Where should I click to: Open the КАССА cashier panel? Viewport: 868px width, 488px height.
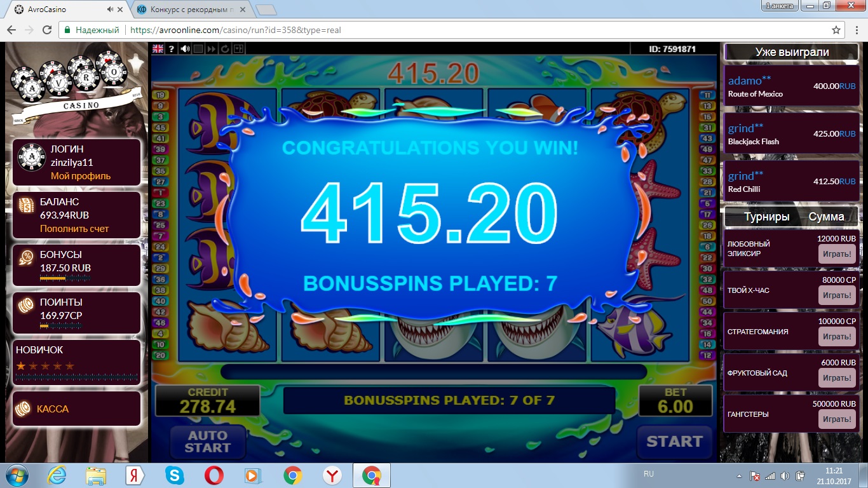(77, 409)
